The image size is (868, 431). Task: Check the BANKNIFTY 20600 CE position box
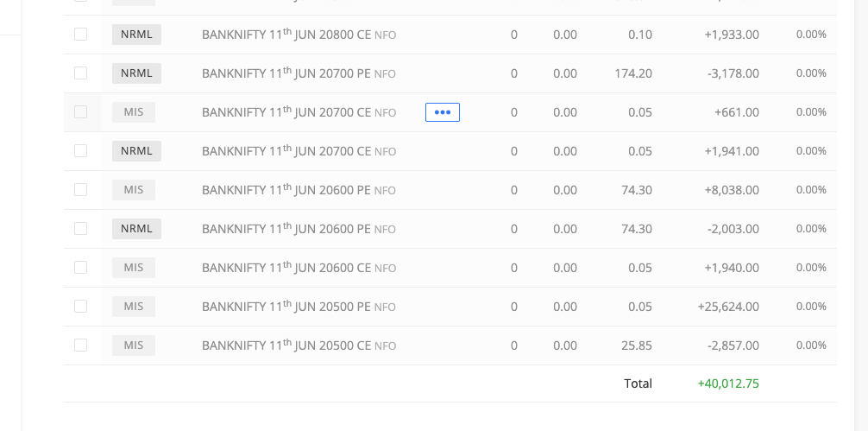[80, 268]
